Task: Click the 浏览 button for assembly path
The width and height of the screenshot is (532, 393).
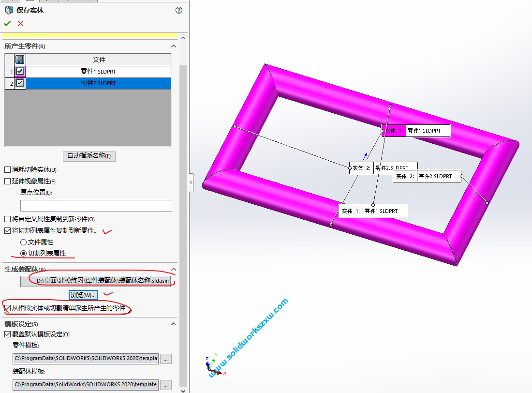Action: tap(82, 295)
